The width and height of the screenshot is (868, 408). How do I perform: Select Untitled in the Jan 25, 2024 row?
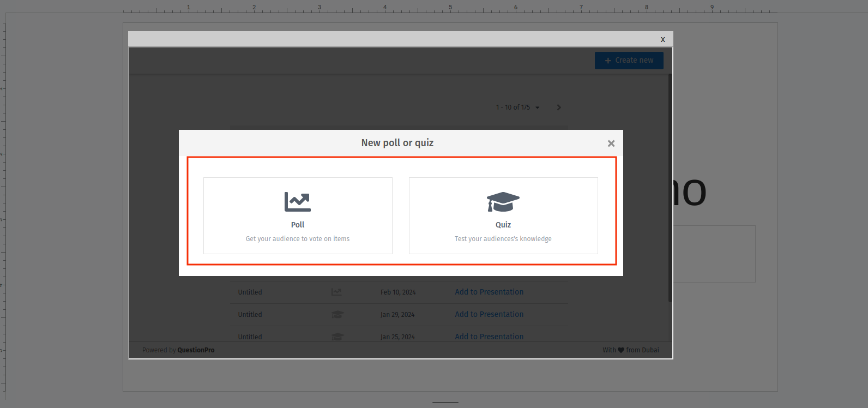pos(250,337)
